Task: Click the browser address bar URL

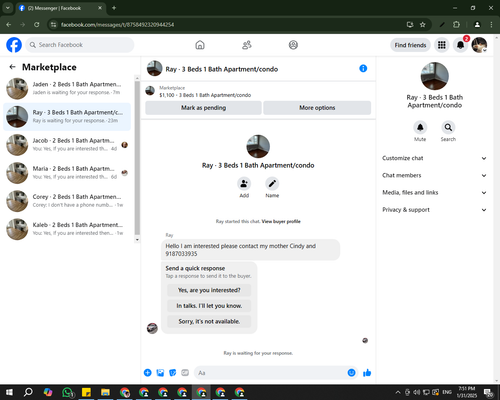Action: [117, 25]
